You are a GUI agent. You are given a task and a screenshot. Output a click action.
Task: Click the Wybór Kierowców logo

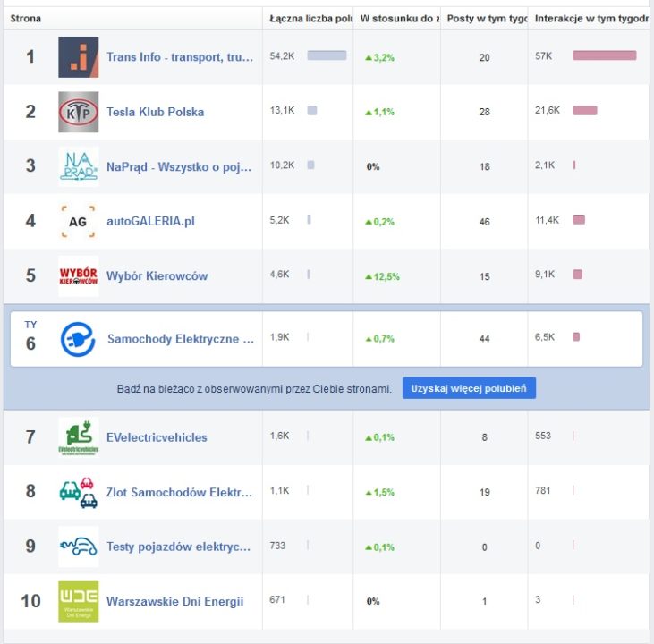coord(79,276)
